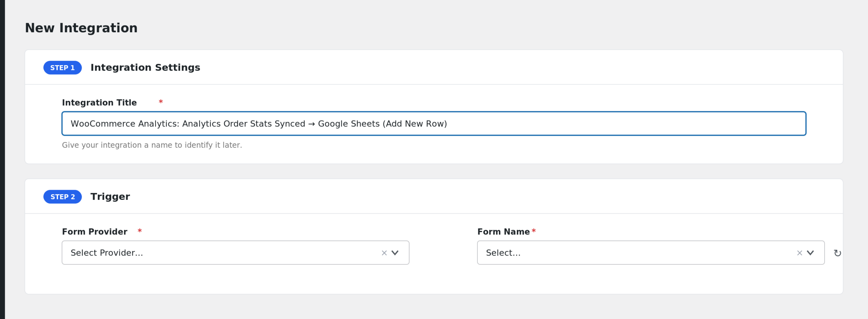The width and height of the screenshot is (868, 319).
Task: Open the Form Provider dropdown
Action: coord(235,253)
